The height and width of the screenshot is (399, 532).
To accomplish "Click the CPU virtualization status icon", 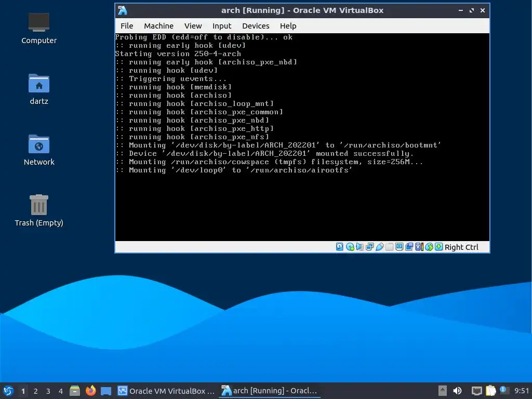I will (x=419, y=247).
